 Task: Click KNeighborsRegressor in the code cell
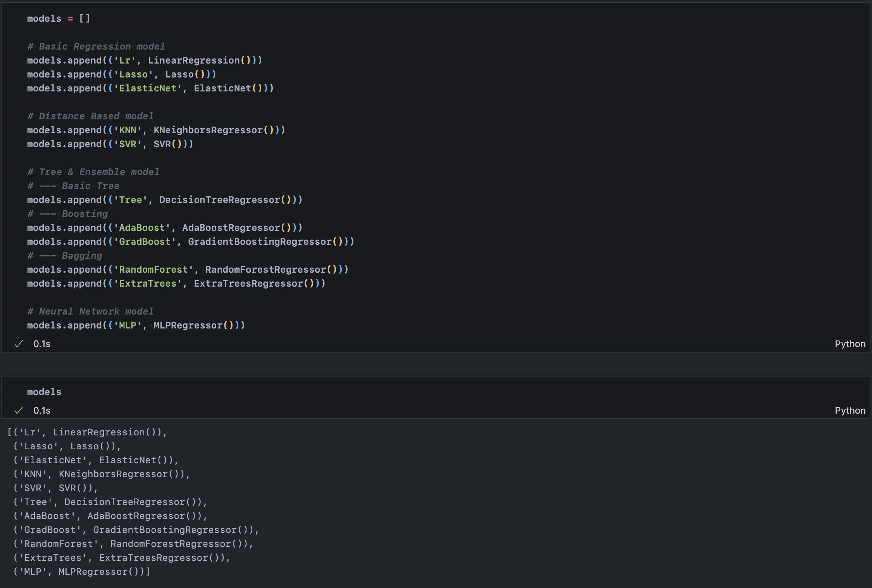(208, 130)
